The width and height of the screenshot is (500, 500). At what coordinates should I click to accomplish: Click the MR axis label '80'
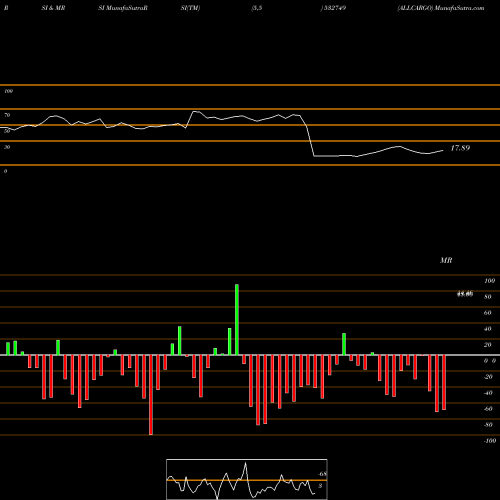point(488,297)
